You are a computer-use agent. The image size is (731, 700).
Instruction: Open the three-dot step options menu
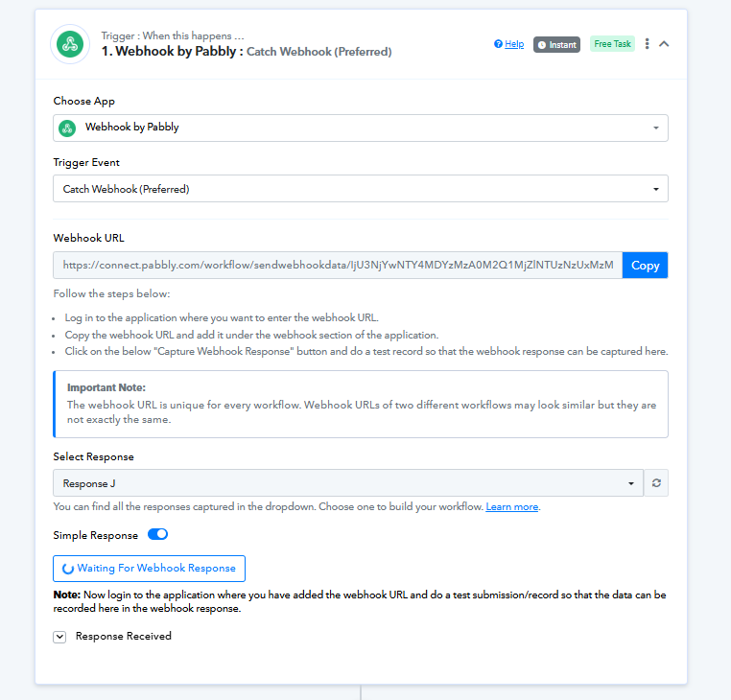648,44
